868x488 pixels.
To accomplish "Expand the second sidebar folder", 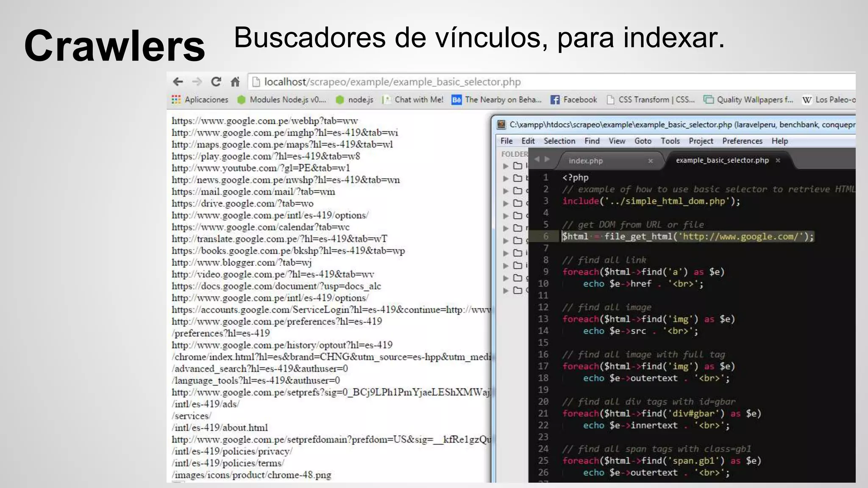I will (506, 178).
